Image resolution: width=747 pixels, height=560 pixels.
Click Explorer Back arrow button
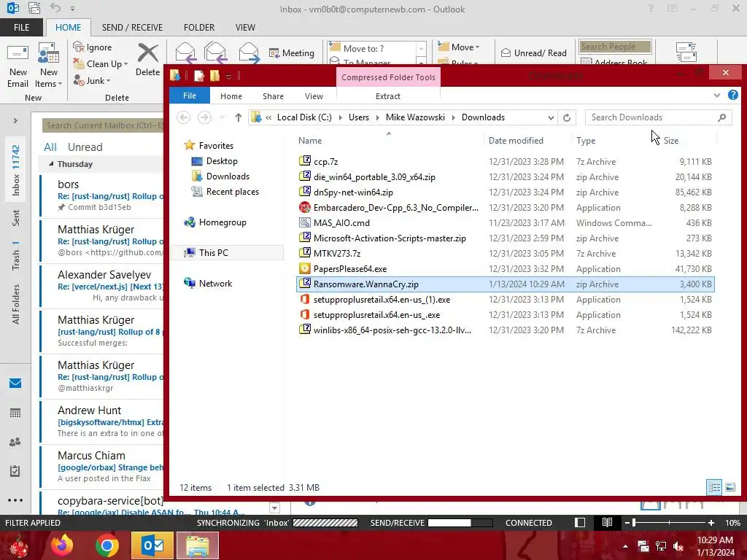point(183,117)
